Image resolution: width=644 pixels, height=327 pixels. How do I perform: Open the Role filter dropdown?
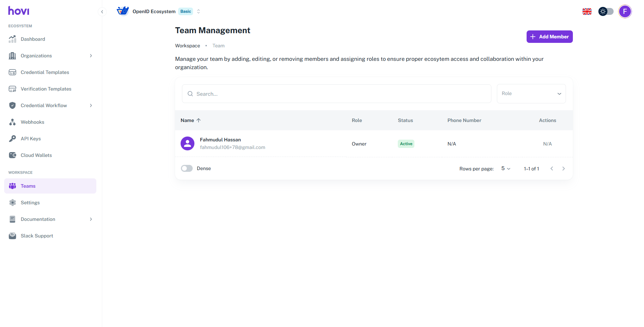pos(531,94)
